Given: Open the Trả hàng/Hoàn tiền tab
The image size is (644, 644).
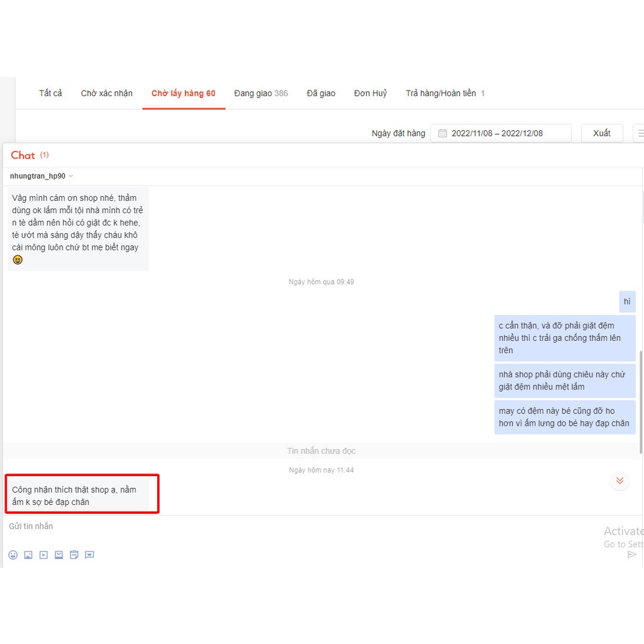Looking at the screenshot, I should pyautogui.click(x=445, y=93).
